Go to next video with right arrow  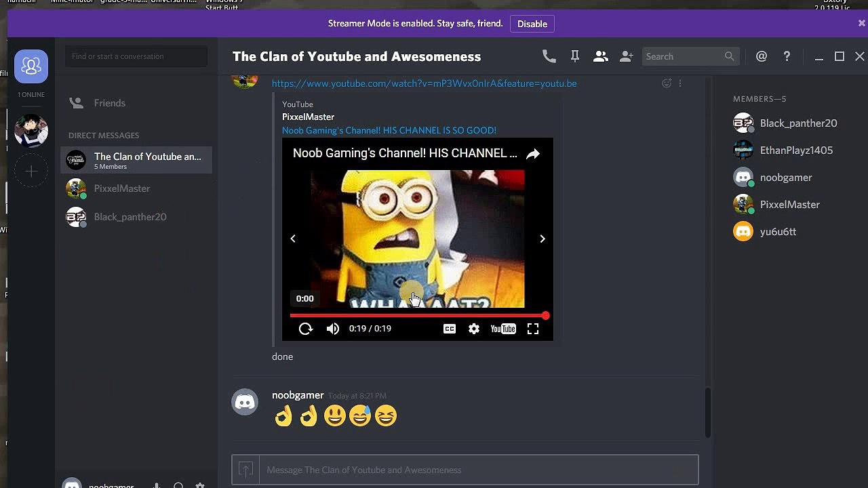(542, 239)
